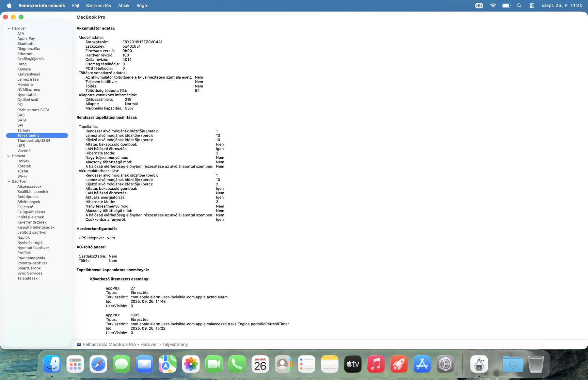
Task: Open the Szerkesztés menu
Action: [x=99, y=6]
